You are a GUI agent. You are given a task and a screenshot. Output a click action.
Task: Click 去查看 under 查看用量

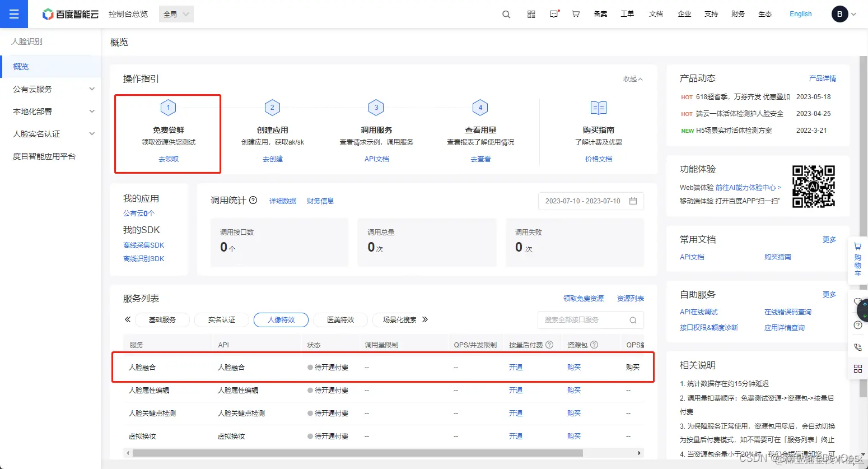click(480, 159)
